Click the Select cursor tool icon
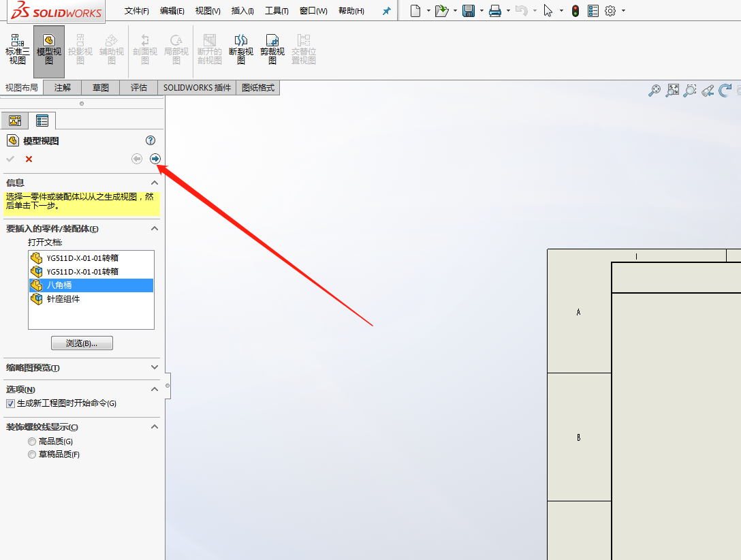This screenshot has height=560, width=741. pyautogui.click(x=548, y=10)
